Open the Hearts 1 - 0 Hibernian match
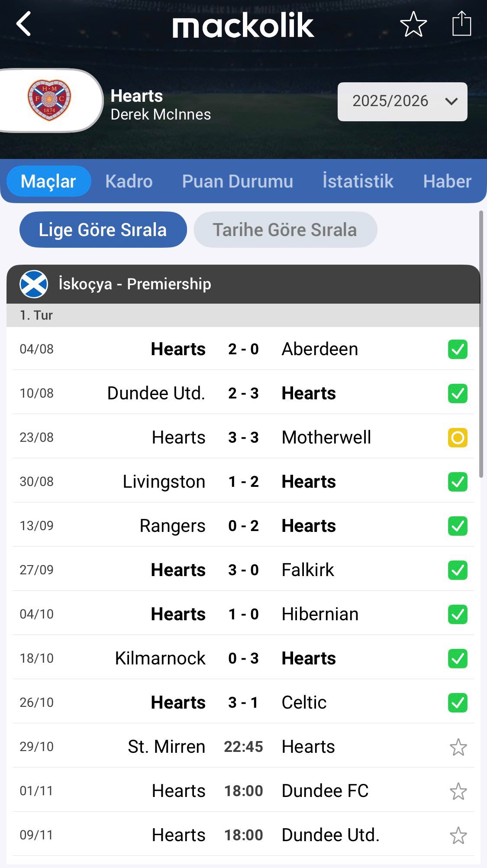This screenshot has height=868, width=487. 243,614
